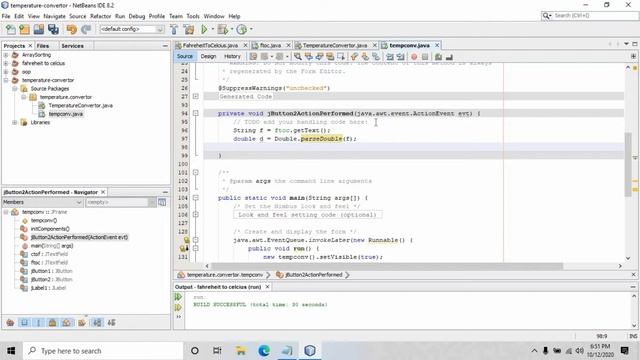Open File Explorer from the taskbar

[241, 351]
